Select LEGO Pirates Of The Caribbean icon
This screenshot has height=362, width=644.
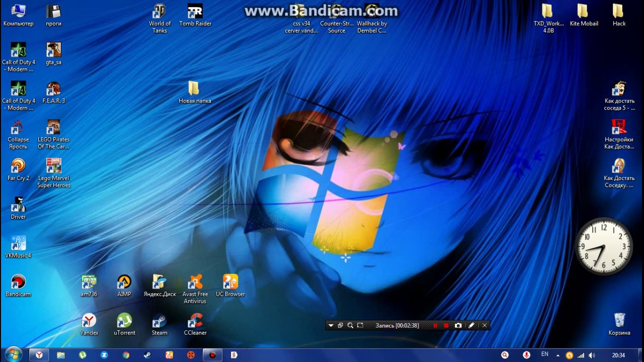[x=54, y=135]
